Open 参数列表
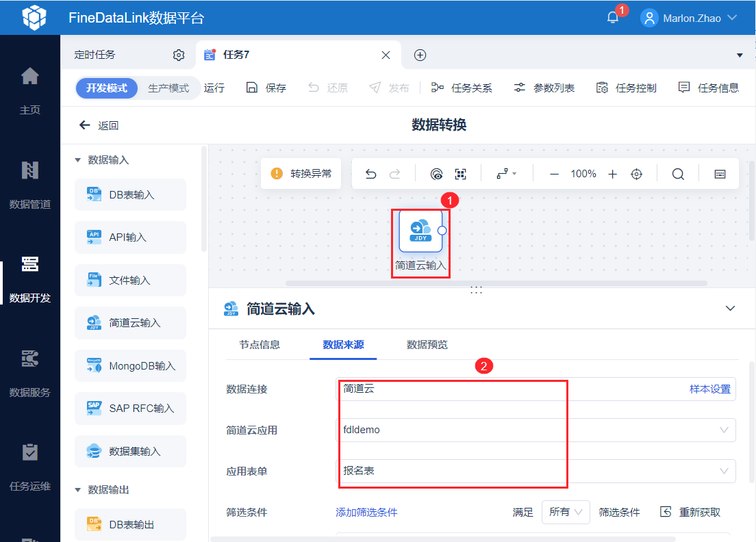 (544, 88)
